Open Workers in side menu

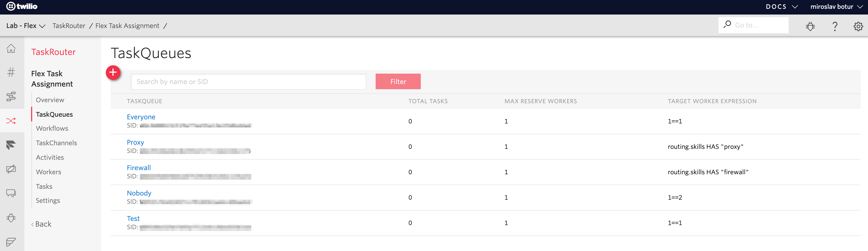(x=49, y=172)
